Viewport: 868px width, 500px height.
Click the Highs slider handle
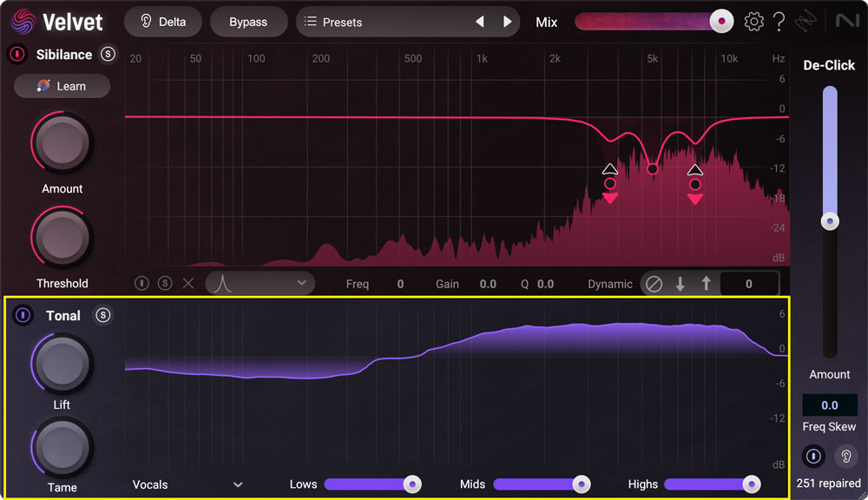pos(751,484)
